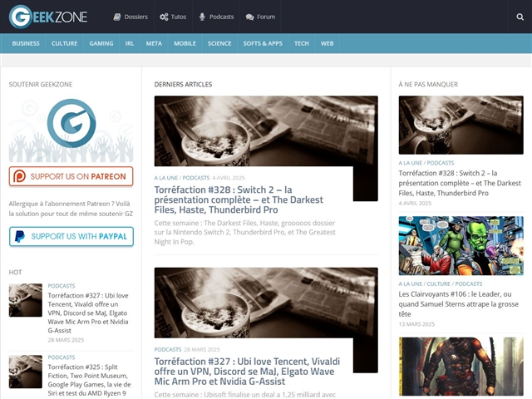The width and height of the screenshot is (532, 399).
Task: Select the META category
Action: 154,43
